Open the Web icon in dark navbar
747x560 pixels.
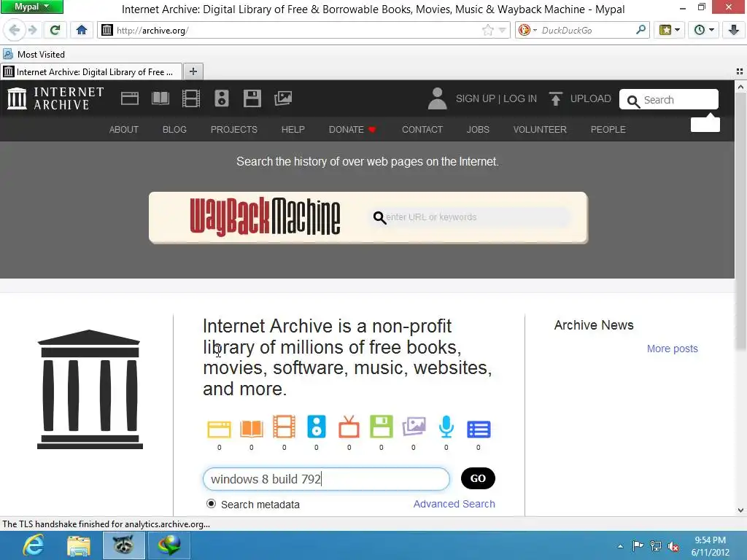(130, 98)
